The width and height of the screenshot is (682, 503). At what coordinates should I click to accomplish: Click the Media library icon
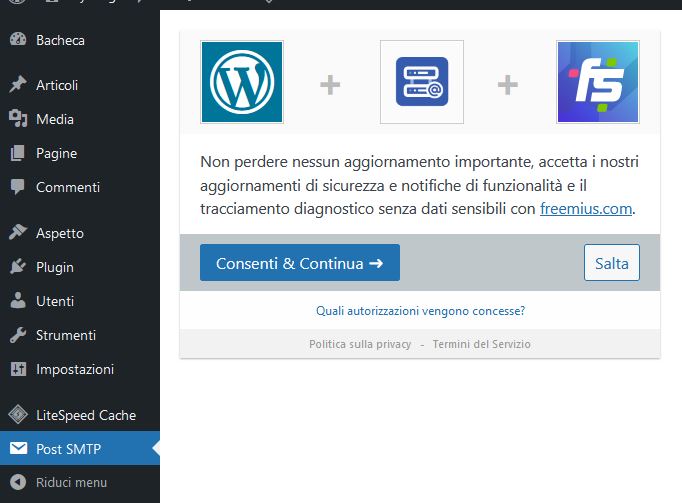[x=18, y=118]
